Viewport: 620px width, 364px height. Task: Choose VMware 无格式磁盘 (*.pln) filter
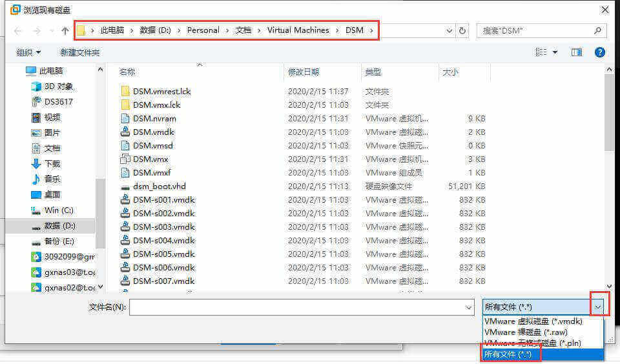click(x=543, y=343)
